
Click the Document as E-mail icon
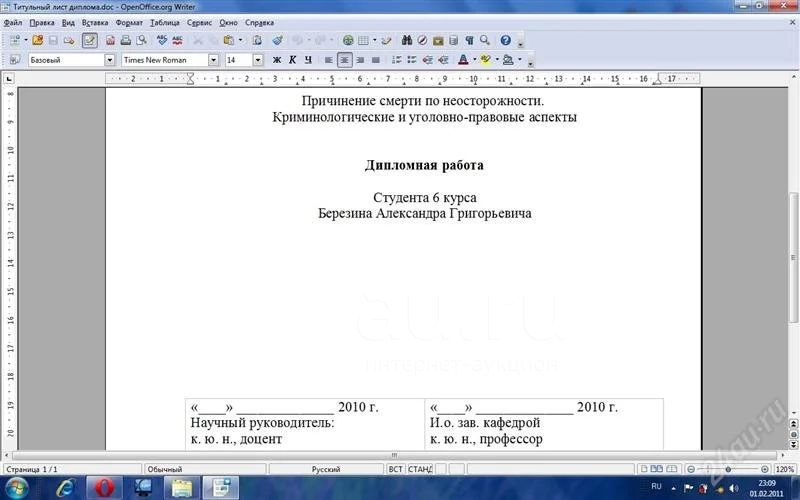click(x=69, y=40)
